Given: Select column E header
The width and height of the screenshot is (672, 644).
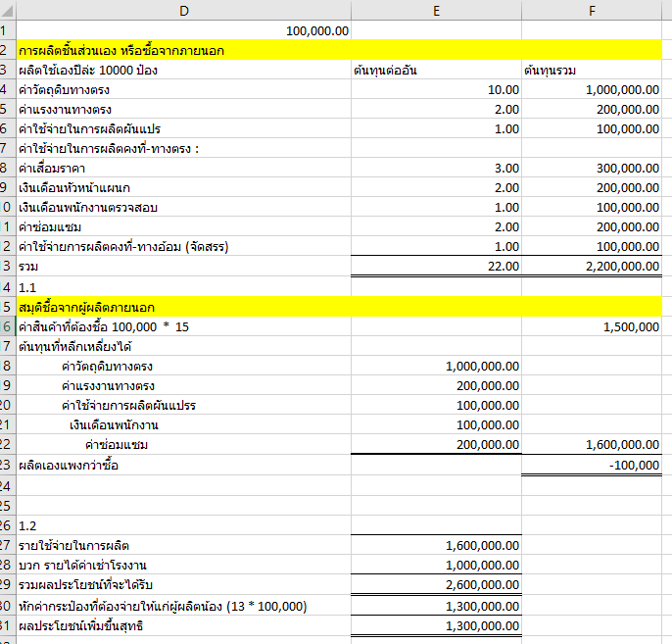Looking at the screenshot, I should tap(436, 10).
